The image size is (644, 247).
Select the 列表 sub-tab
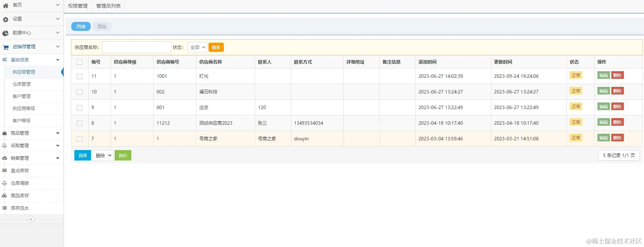(81, 26)
